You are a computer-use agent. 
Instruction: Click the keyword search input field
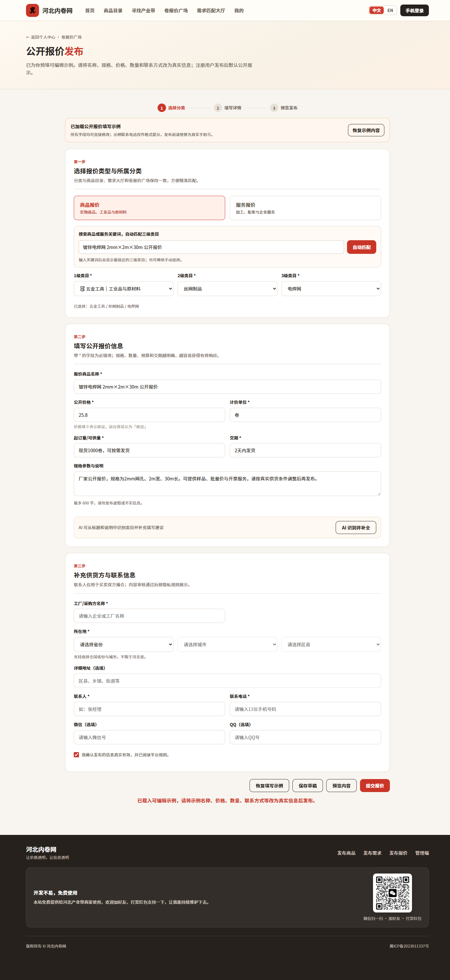point(211,247)
